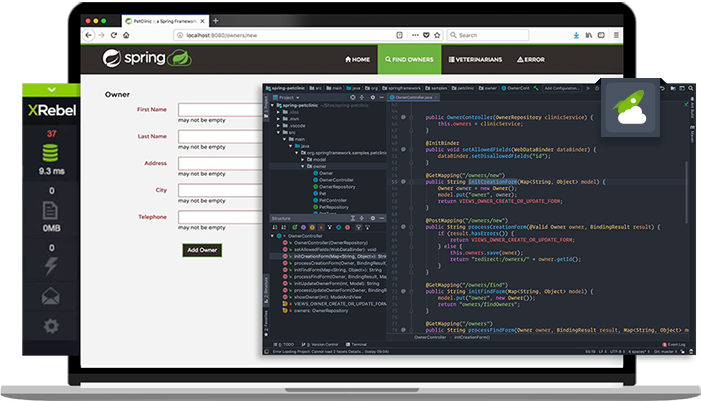701x401 pixels.
Task: Click the browser library icon
Action: coord(589,35)
